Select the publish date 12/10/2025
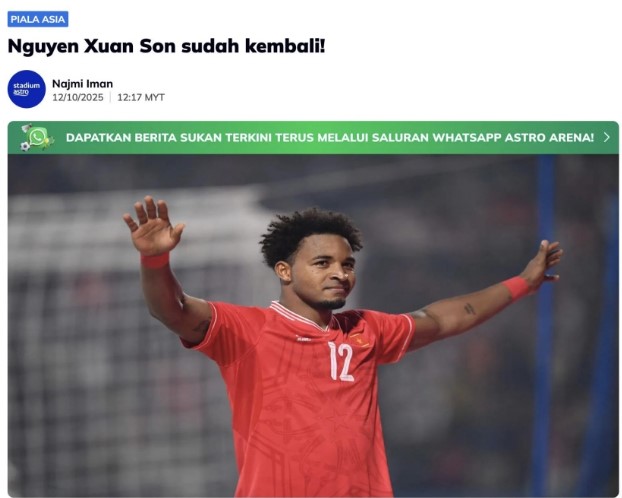 (78, 98)
